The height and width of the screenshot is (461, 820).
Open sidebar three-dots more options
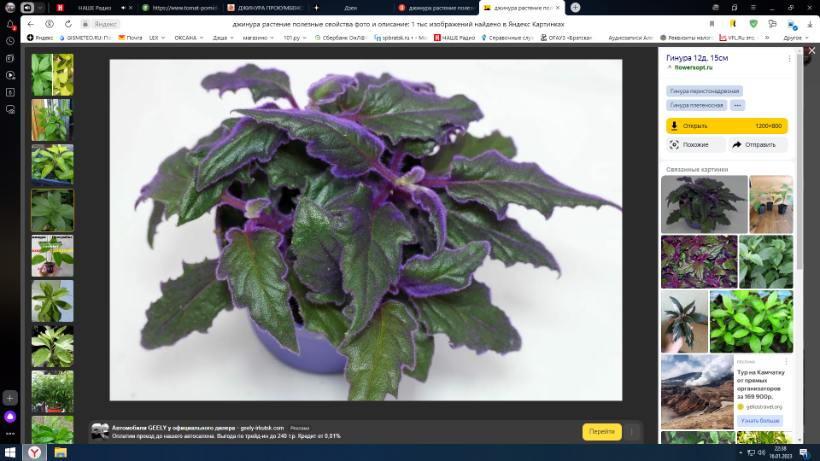(x=10, y=433)
